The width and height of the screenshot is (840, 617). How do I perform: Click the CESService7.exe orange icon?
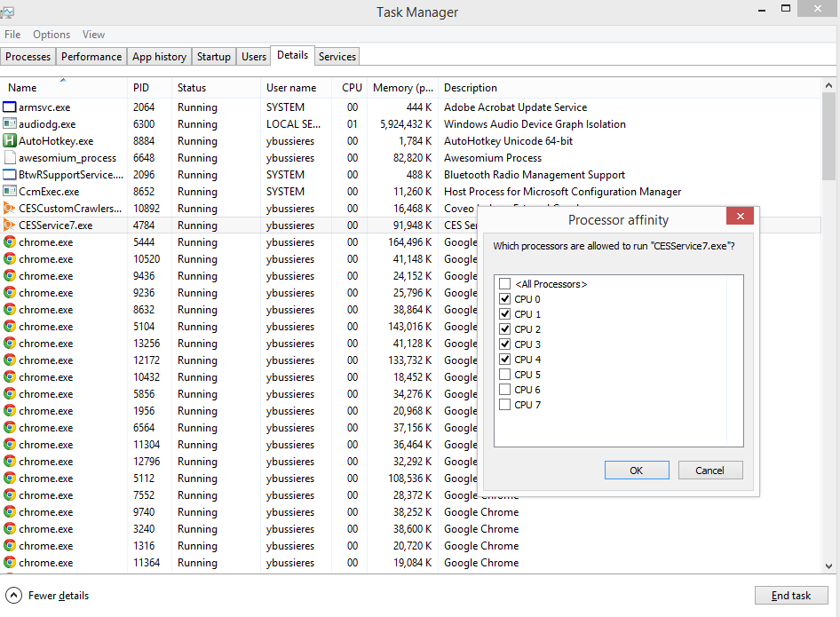pos(10,225)
